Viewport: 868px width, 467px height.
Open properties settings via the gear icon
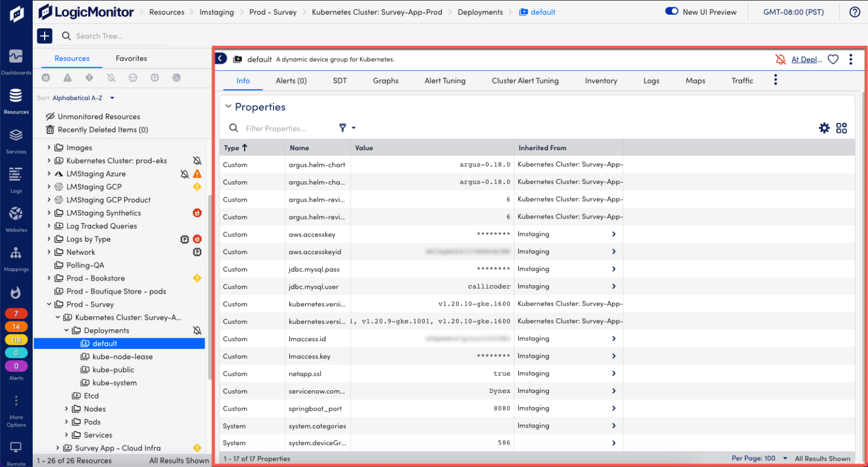coord(824,128)
